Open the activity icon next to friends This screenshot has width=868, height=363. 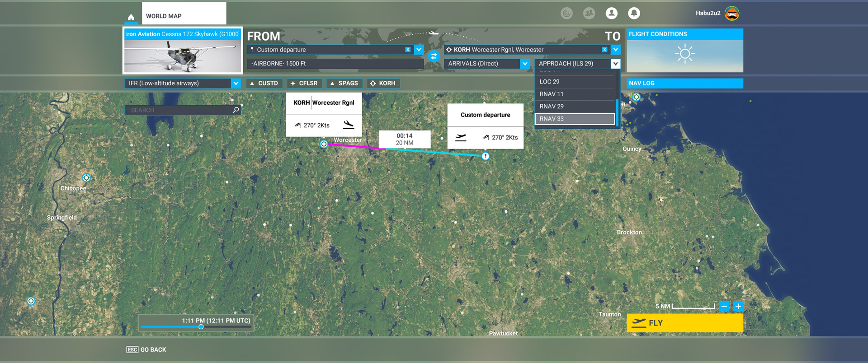coord(566,13)
